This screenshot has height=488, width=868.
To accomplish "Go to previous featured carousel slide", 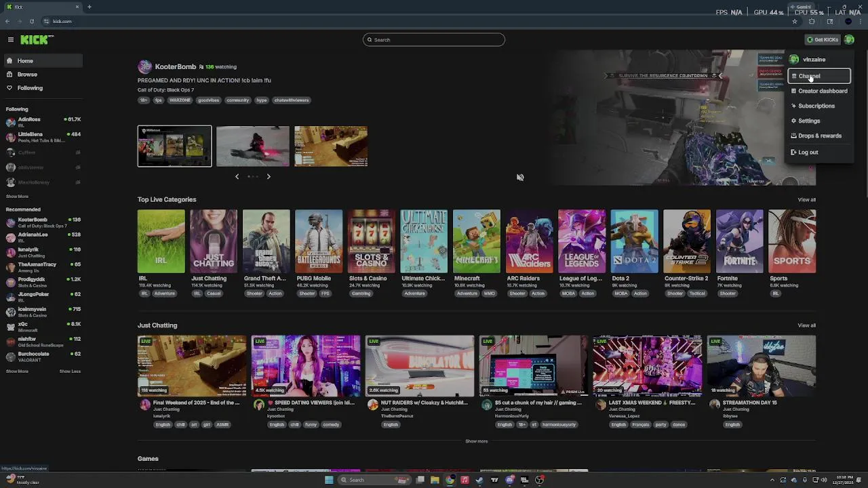I will 237,176.
